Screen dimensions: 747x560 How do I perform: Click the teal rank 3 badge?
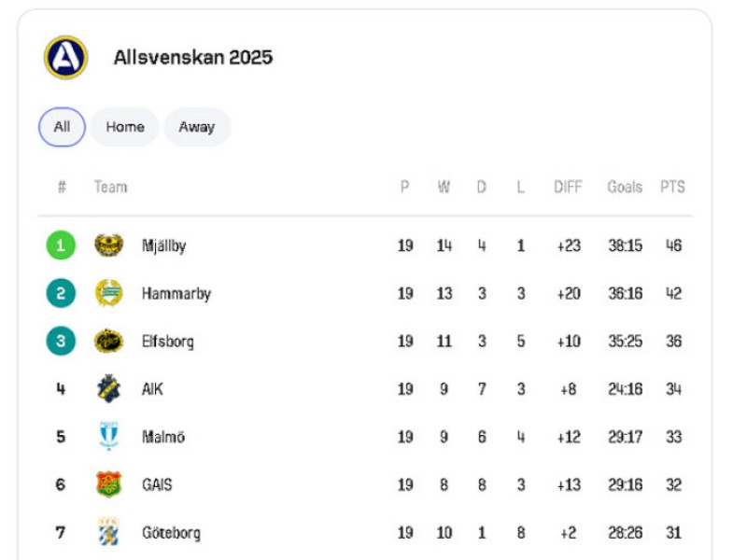click(61, 341)
